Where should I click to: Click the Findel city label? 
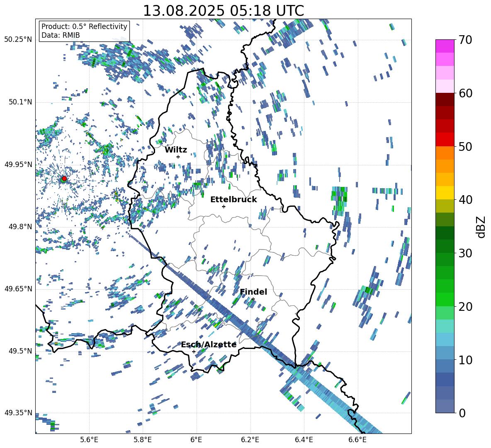pyautogui.click(x=253, y=292)
